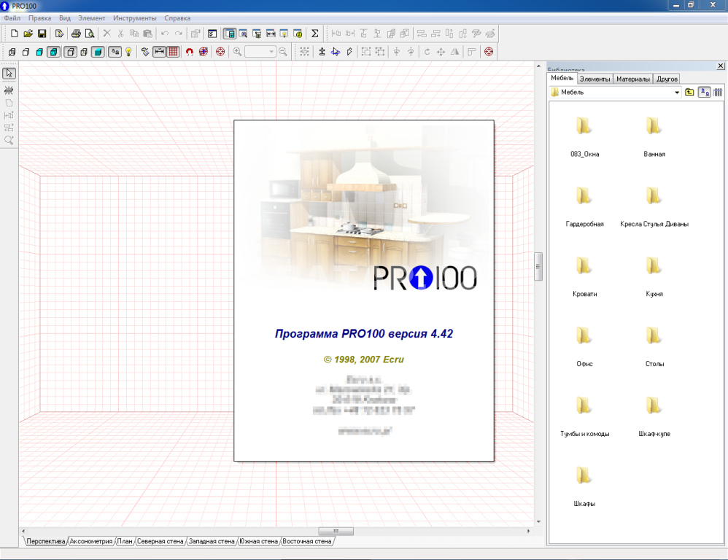Open the Инструменты menu

click(135, 18)
